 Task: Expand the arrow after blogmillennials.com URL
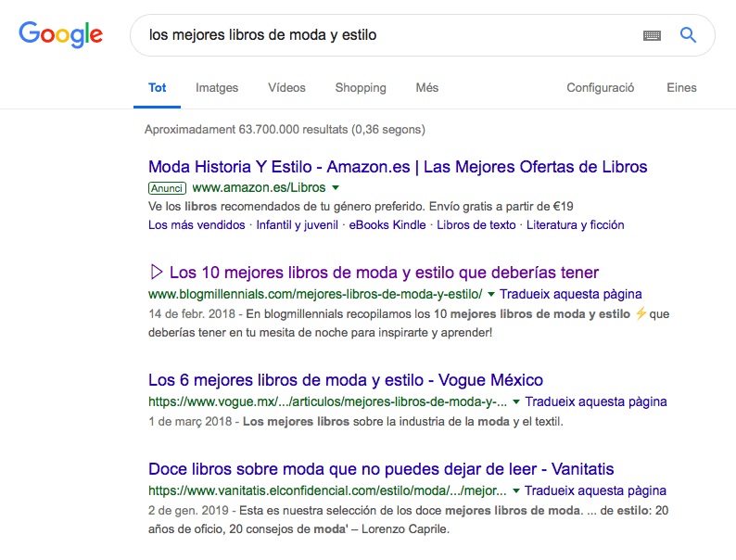491,295
